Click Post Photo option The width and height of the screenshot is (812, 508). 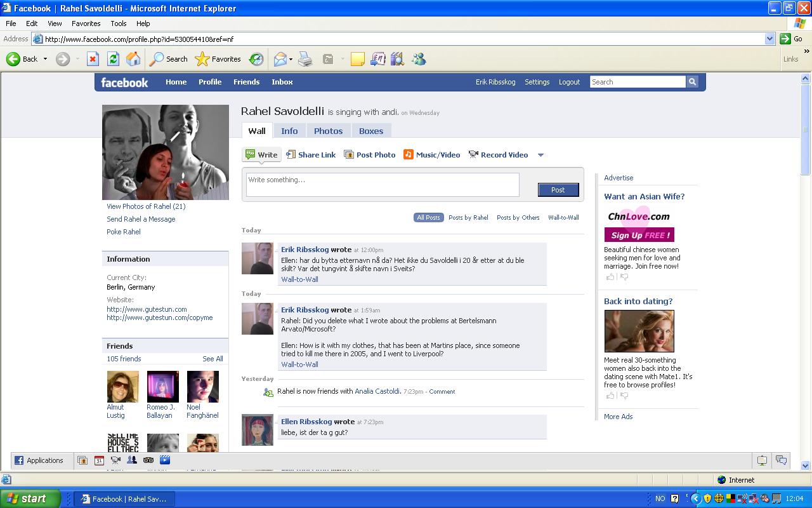(370, 155)
